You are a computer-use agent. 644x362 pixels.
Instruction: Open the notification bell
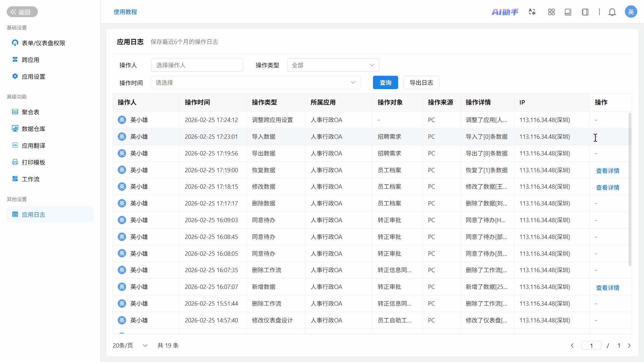[612, 12]
